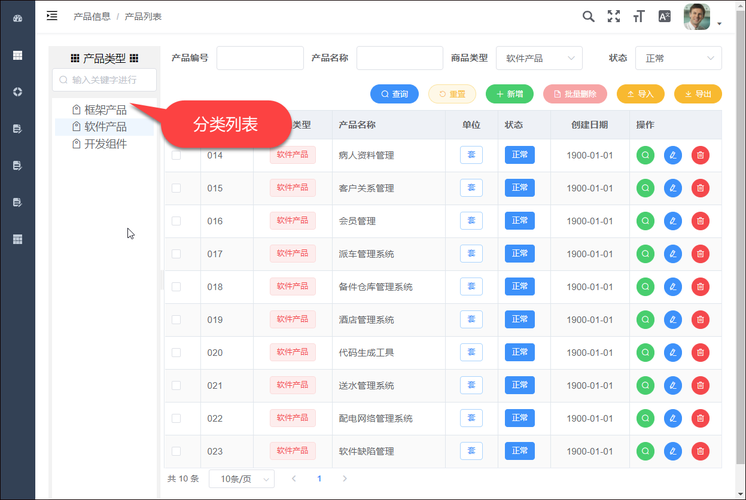Click the sidebar collapse menu icon
746x500 pixels.
[x=52, y=16]
